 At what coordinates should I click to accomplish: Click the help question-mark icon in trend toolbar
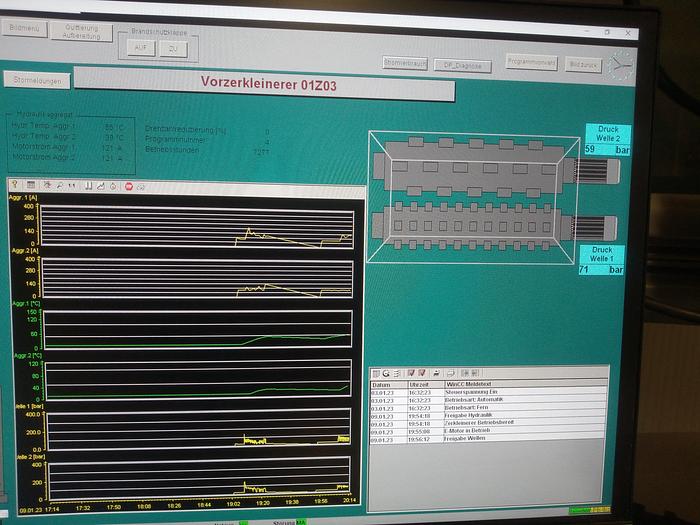click(x=15, y=185)
